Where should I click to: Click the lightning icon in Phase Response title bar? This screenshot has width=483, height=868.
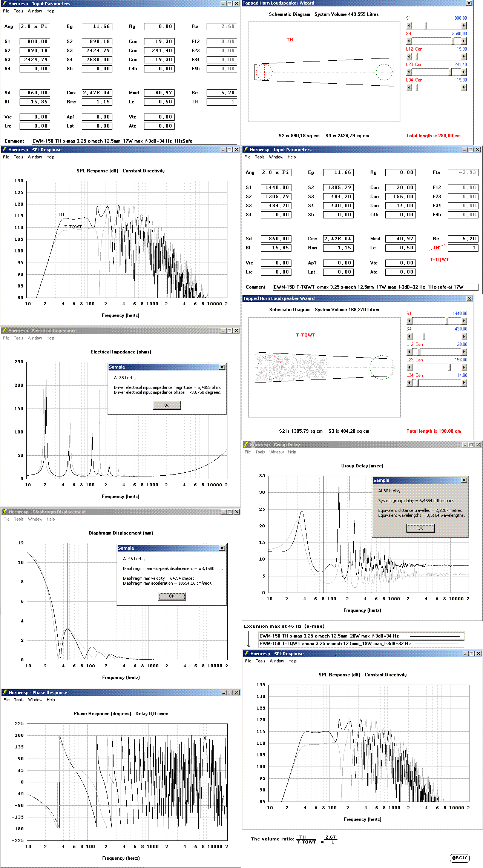click(5, 693)
